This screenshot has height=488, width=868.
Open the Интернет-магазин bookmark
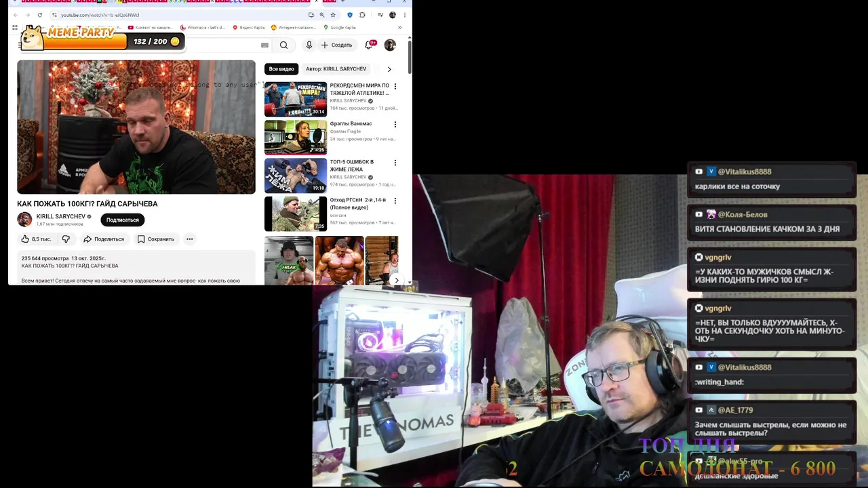pos(294,28)
